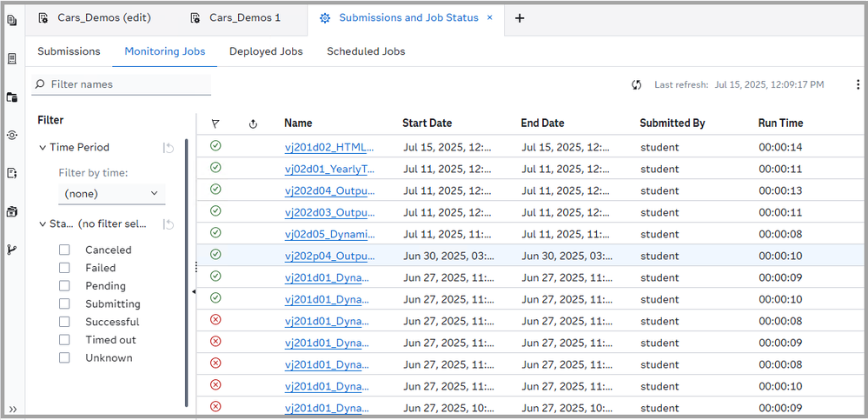Reset the Time Period filter
This screenshot has height=420, width=868.
(169, 148)
